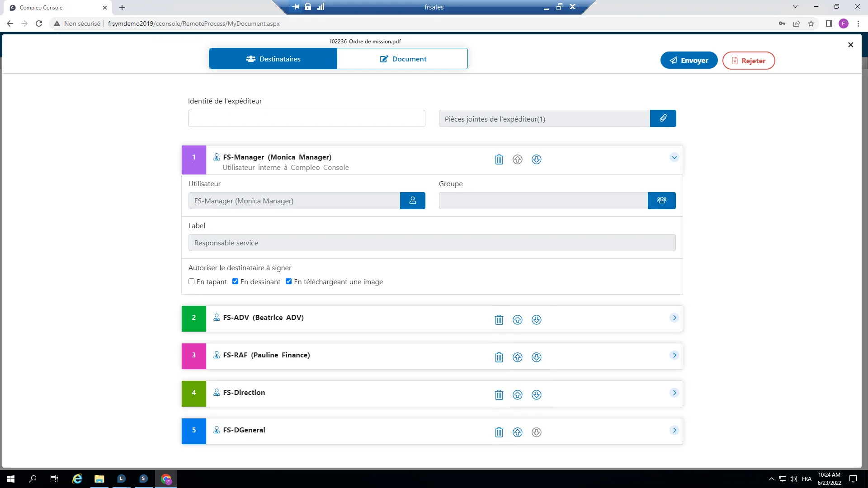Go back in browser history
The width and height of the screenshot is (868, 488).
coord(10,23)
